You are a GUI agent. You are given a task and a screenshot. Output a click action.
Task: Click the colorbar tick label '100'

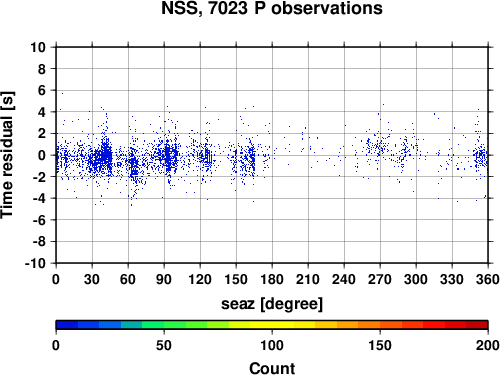tap(272, 345)
